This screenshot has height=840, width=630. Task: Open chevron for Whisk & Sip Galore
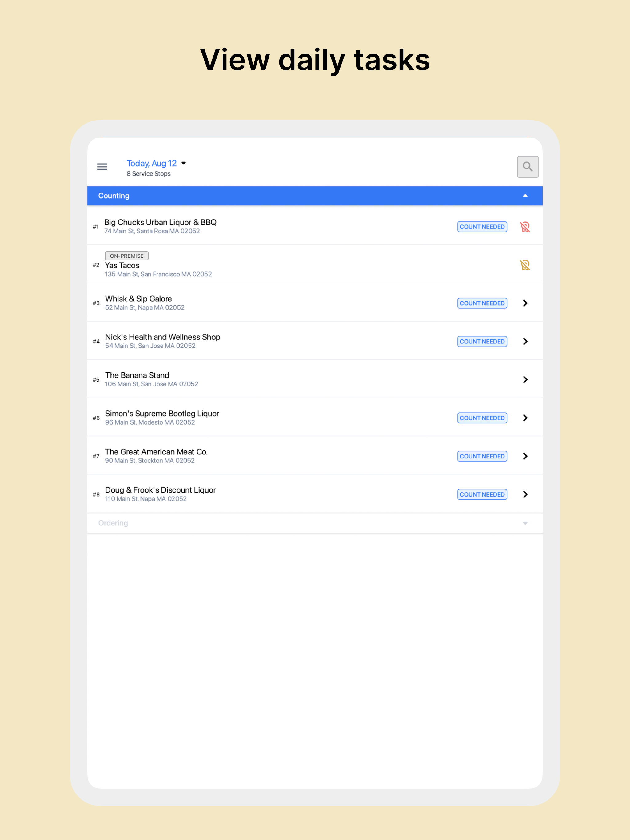click(x=525, y=303)
